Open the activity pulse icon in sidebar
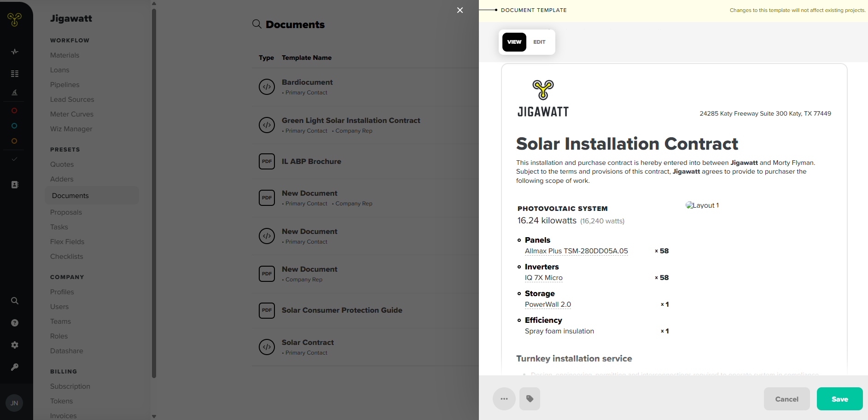 point(15,52)
